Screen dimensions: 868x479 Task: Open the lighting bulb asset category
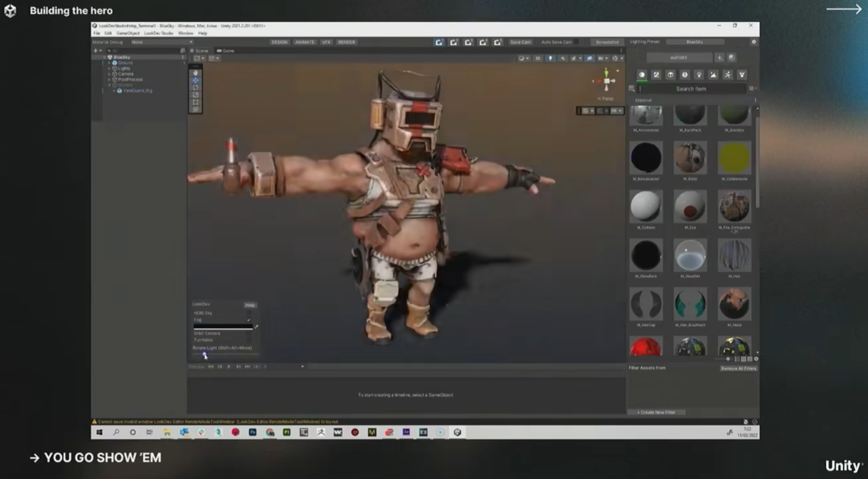[699, 75]
